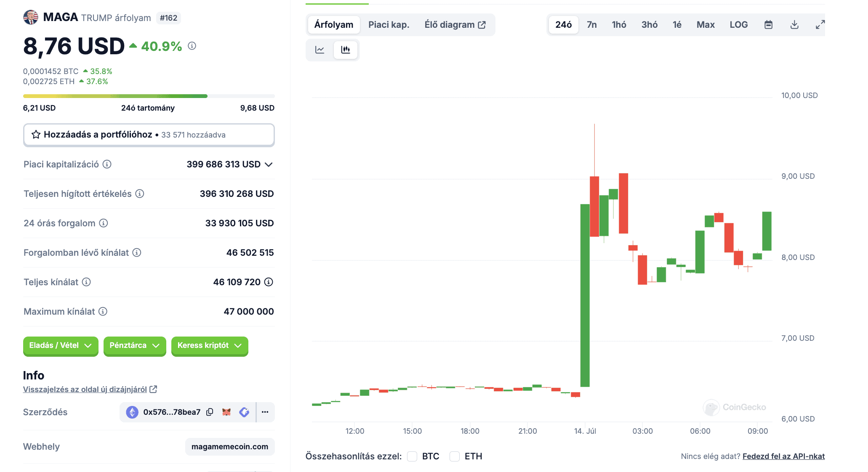Enable BTC comparison checkbox
This screenshot has width=868, height=472.
412,456
